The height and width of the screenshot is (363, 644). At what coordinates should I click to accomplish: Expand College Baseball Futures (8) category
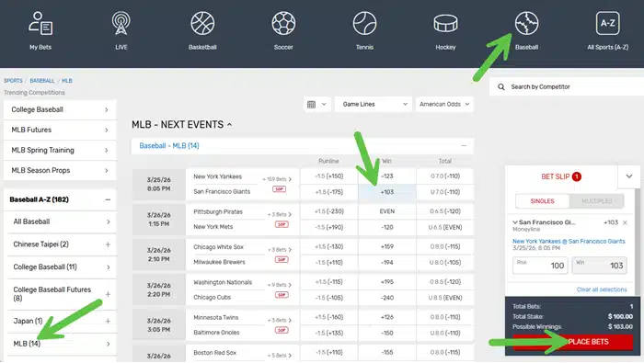click(x=108, y=294)
